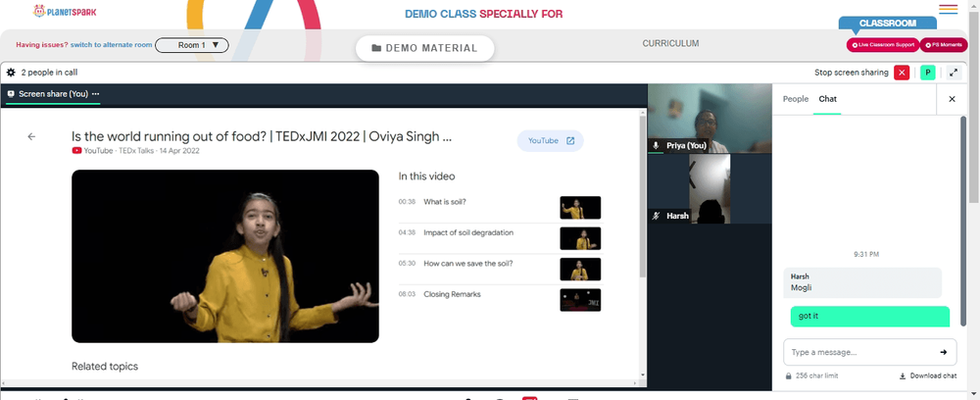Open the Demo Material folder button

424,48
